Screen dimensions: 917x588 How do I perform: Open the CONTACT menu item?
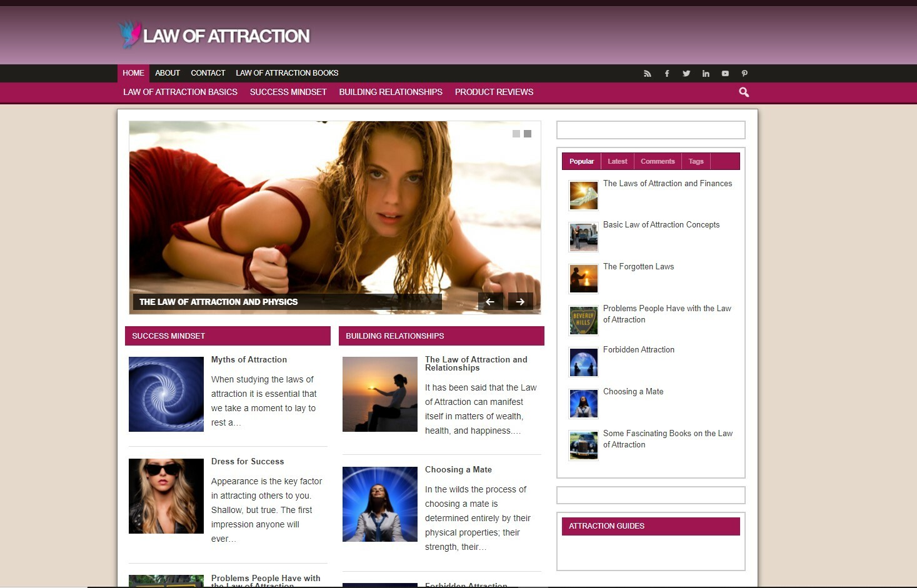[x=208, y=73]
